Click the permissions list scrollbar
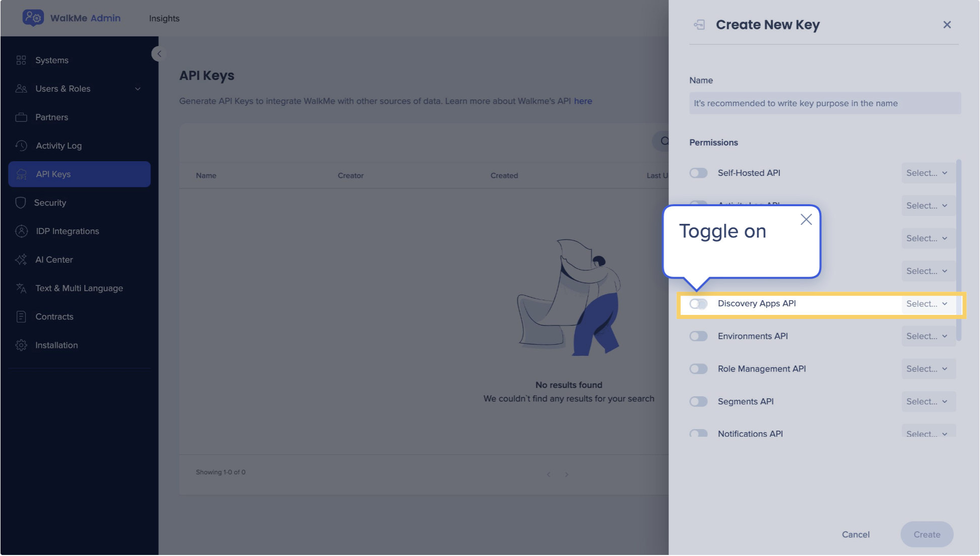 [959, 250]
